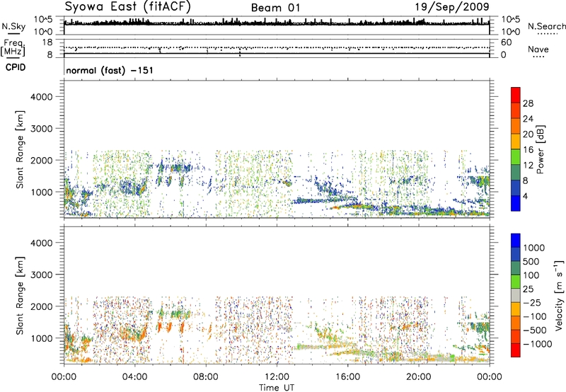Pick the Velocity segment between -500 and -1000
566x392 pixels.
tap(516, 336)
